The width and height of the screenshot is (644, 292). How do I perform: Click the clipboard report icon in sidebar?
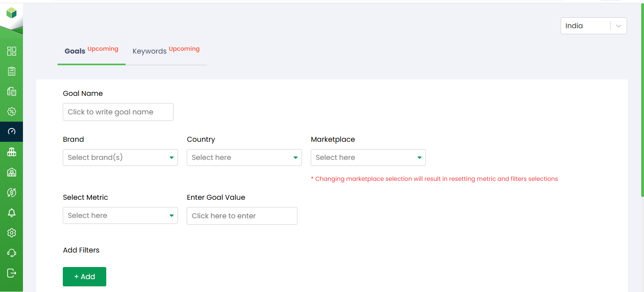[12, 71]
